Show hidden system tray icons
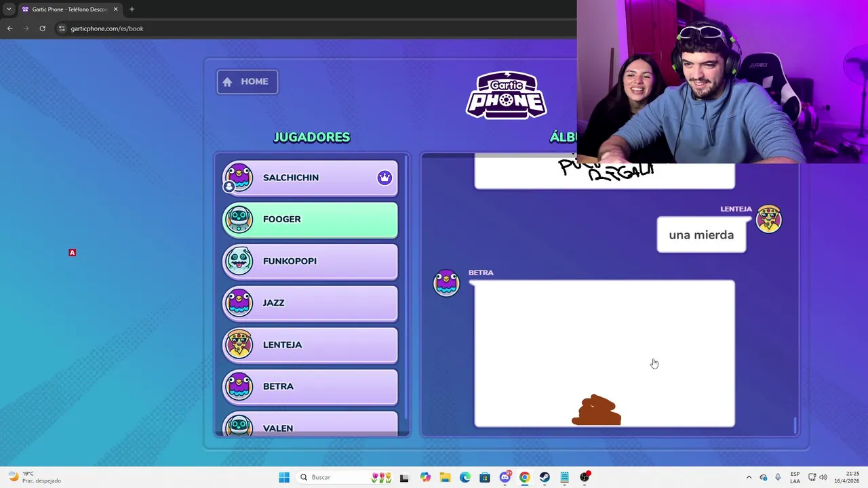868x488 pixels. (749, 477)
